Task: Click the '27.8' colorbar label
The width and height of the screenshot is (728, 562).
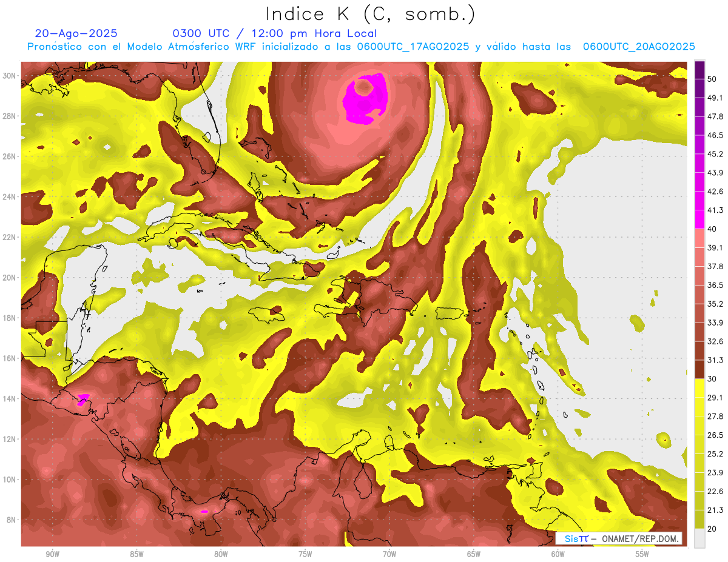Action: 715,416
